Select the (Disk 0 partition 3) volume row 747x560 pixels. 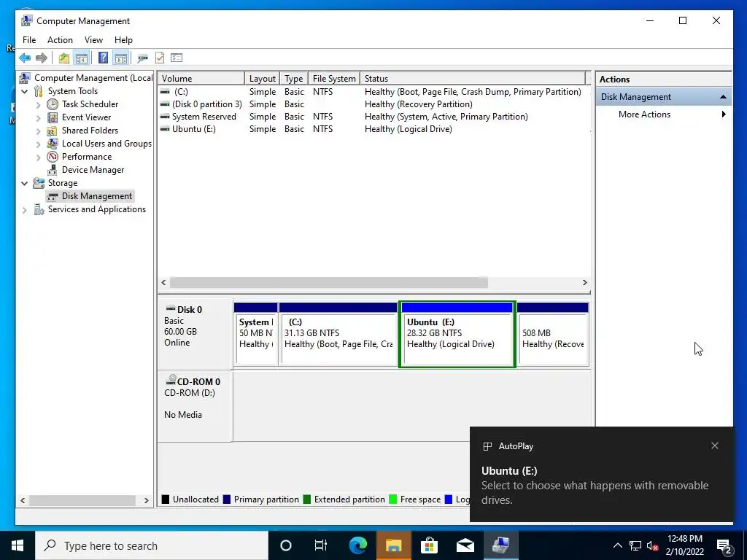pyautogui.click(x=373, y=104)
